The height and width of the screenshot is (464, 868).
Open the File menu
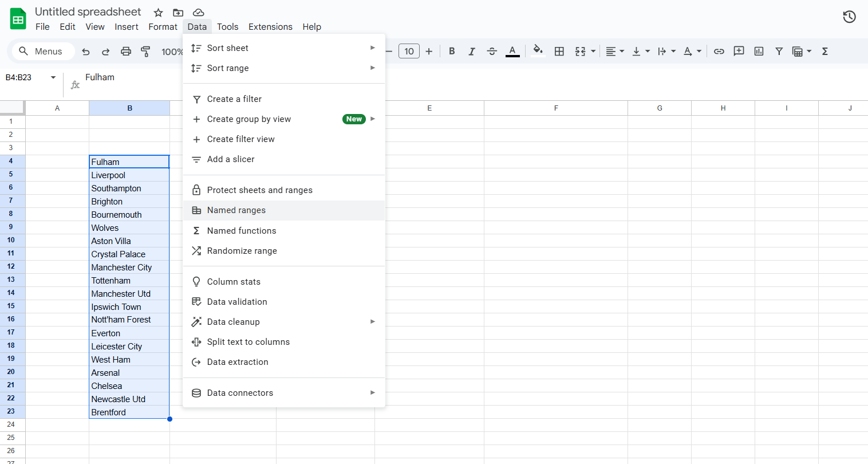coord(42,27)
